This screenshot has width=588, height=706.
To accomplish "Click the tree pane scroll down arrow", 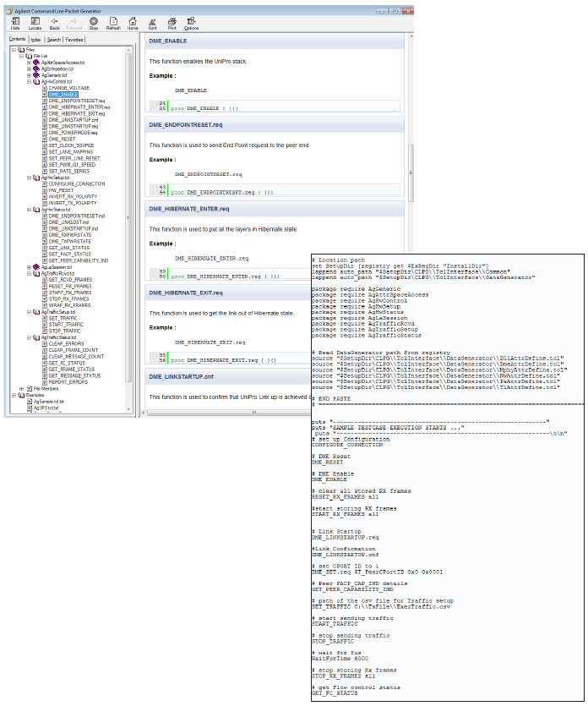I will 128,409.
